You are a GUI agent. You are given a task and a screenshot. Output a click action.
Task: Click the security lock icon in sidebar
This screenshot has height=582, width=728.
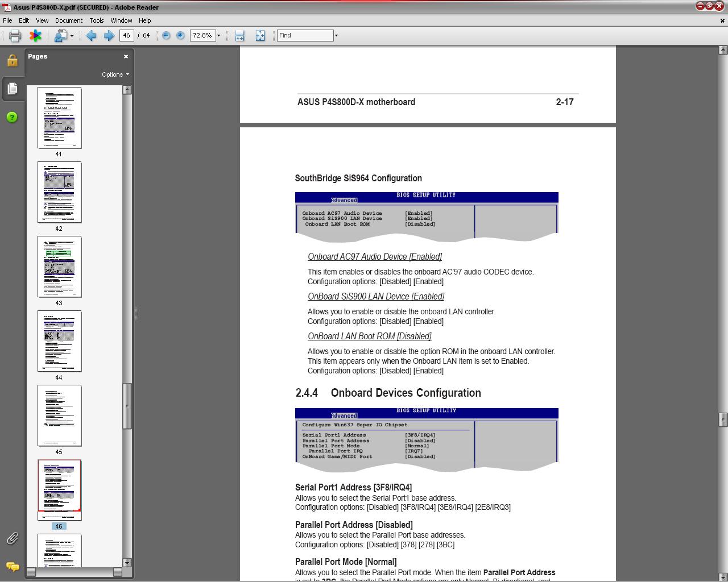(12, 60)
